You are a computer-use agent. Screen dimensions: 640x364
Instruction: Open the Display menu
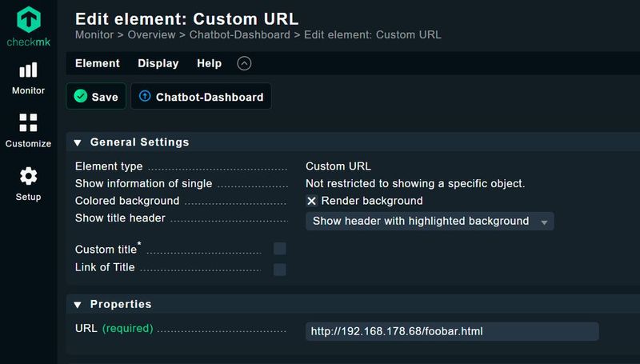(158, 63)
